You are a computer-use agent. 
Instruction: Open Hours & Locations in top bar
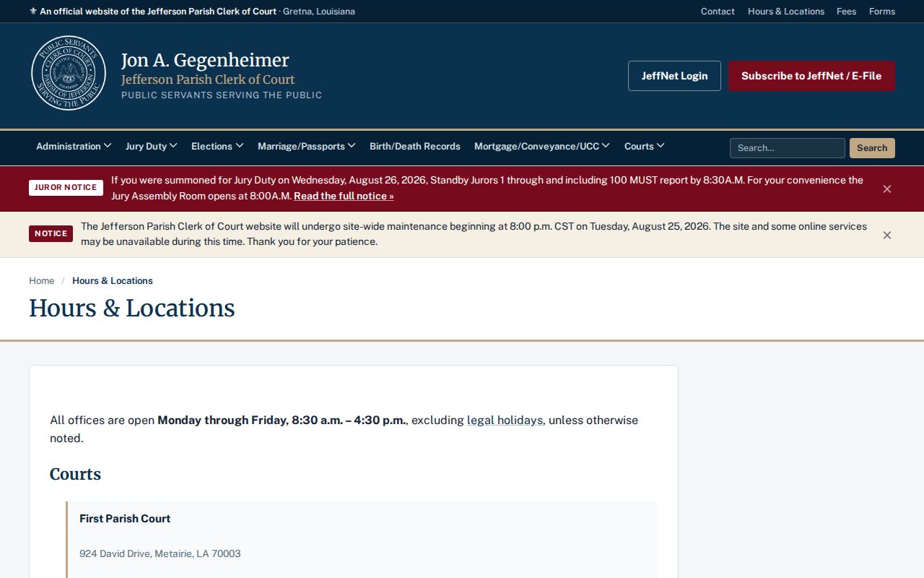[786, 12]
